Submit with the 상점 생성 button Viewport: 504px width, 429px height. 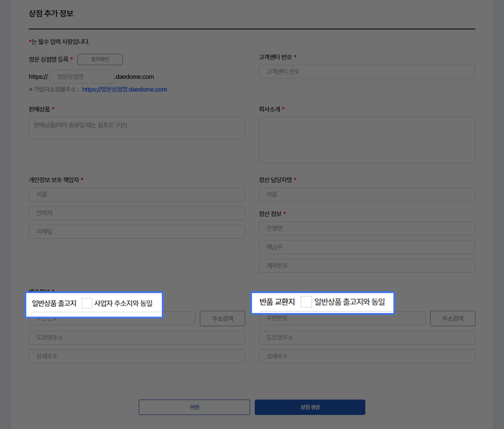point(310,407)
